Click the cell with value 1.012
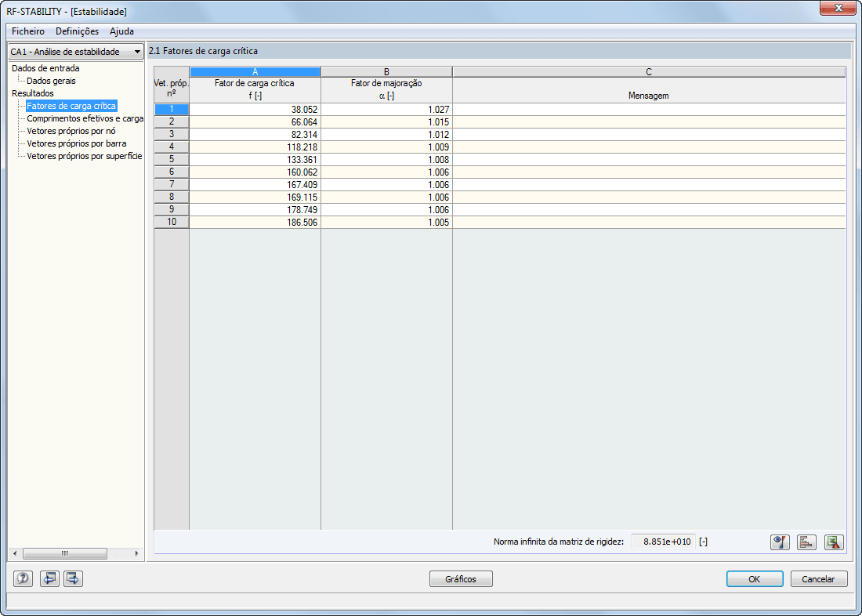 (386, 135)
